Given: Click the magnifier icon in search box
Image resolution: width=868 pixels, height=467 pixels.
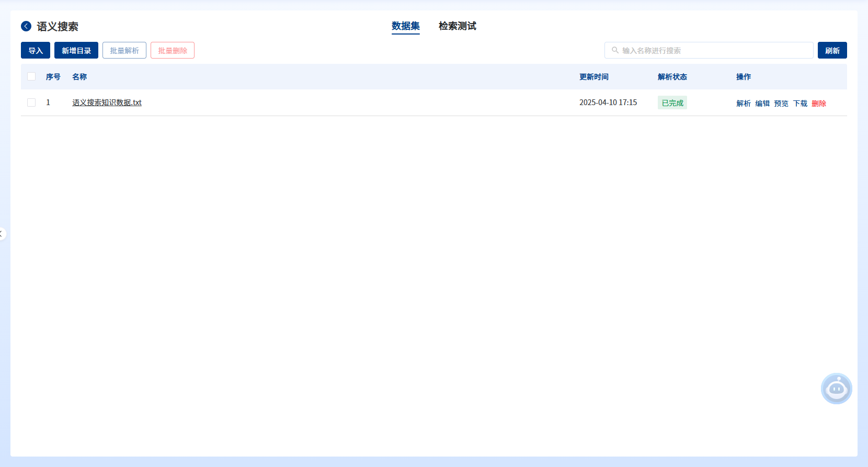Looking at the screenshot, I should (615, 50).
